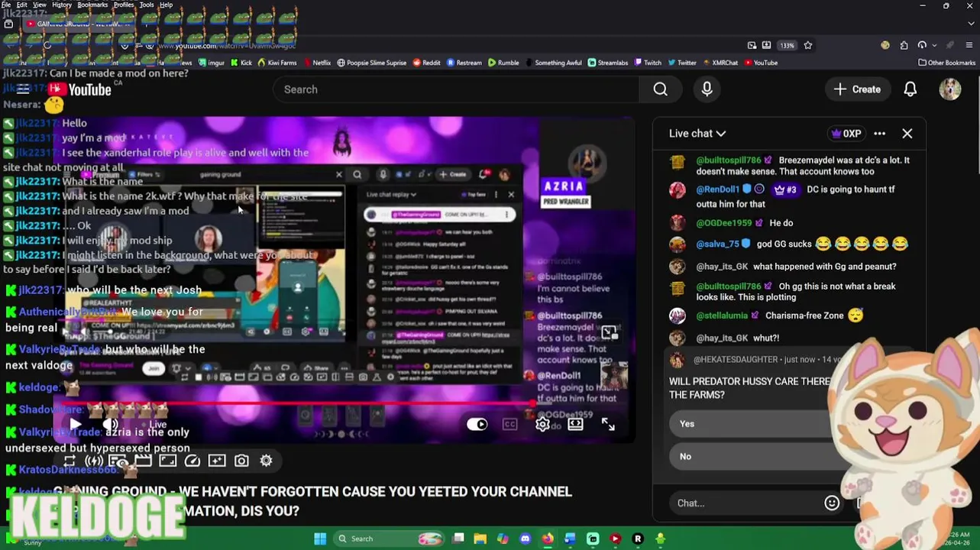
Task: Open the Tools menu
Action: point(147,5)
